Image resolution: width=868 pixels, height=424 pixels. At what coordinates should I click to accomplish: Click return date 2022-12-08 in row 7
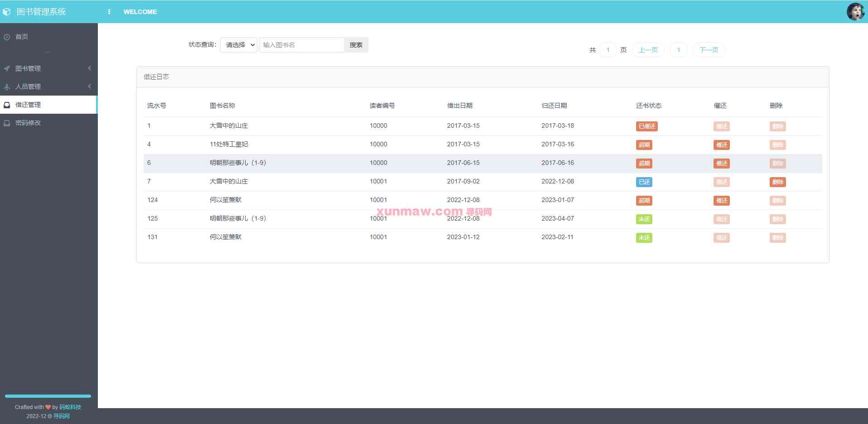tap(558, 181)
